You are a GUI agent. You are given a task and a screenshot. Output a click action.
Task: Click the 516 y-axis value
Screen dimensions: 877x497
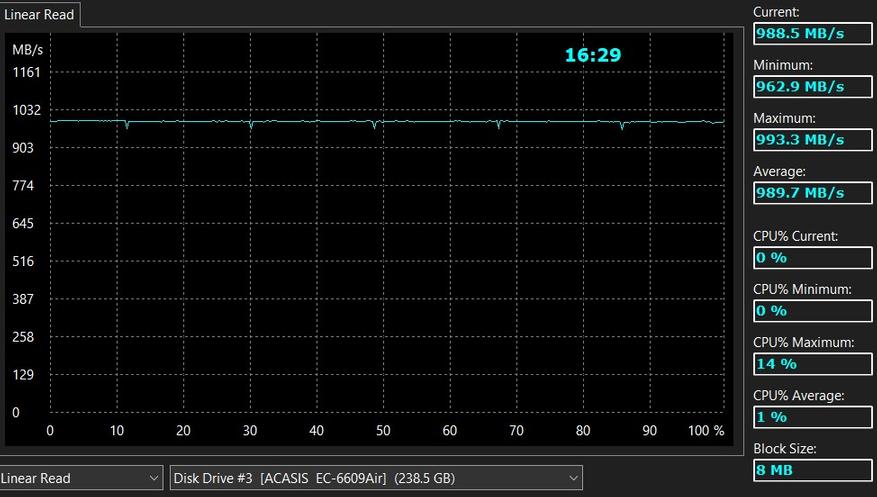pyautogui.click(x=23, y=261)
